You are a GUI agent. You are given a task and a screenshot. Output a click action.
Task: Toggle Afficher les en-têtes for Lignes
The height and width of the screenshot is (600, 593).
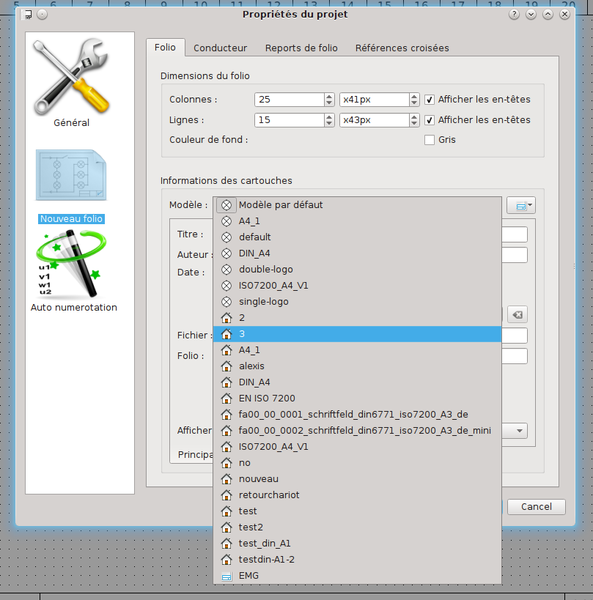tap(429, 120)
